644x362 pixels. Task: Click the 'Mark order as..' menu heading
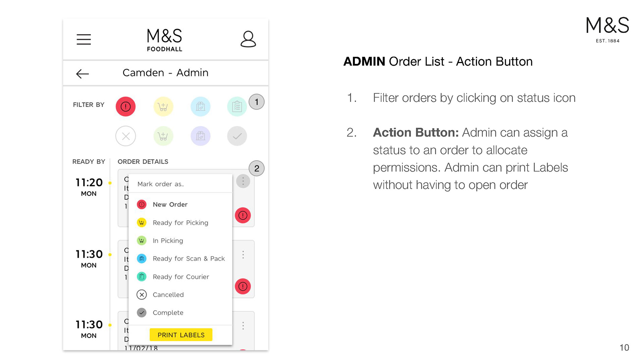(x=161, y=184)
